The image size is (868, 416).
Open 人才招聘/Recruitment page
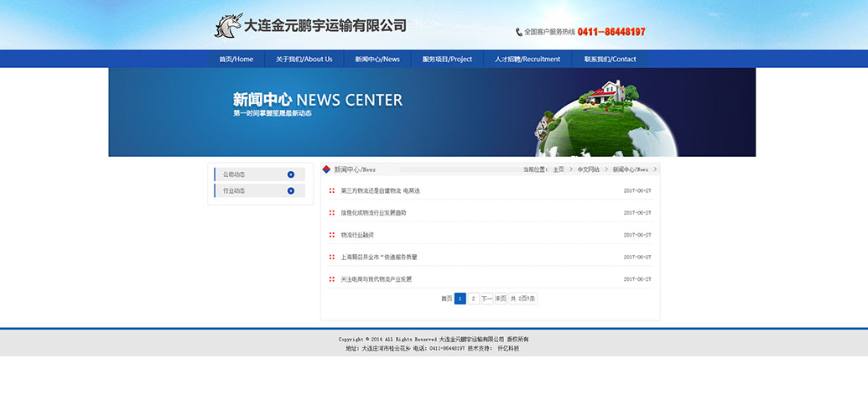[527, 60]
